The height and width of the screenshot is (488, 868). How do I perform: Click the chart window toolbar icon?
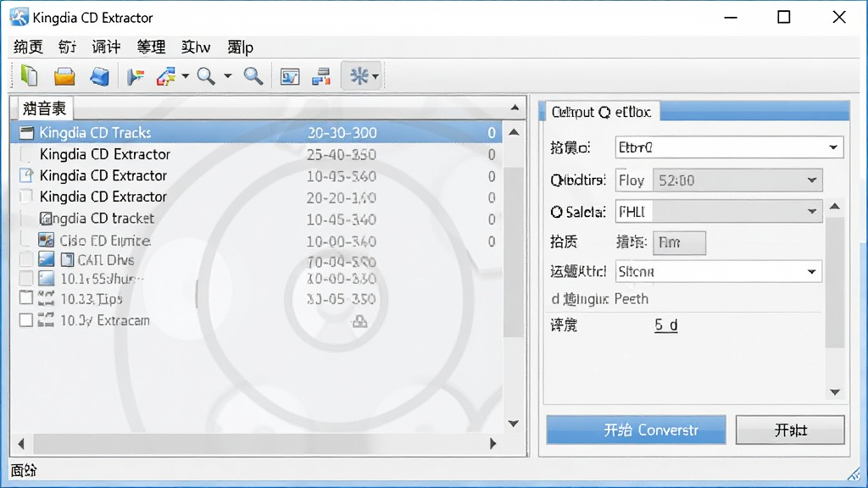[x=290, y=76]
